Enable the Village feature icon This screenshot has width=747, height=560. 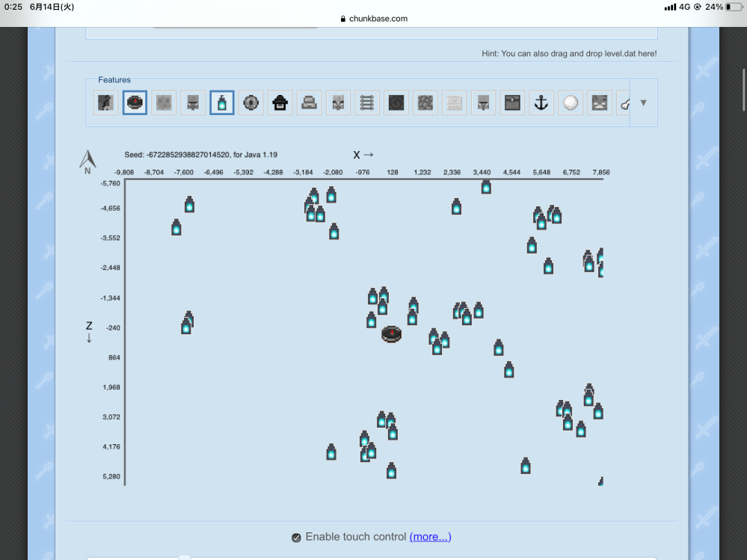pyautogui.click(x=193, y=103)
